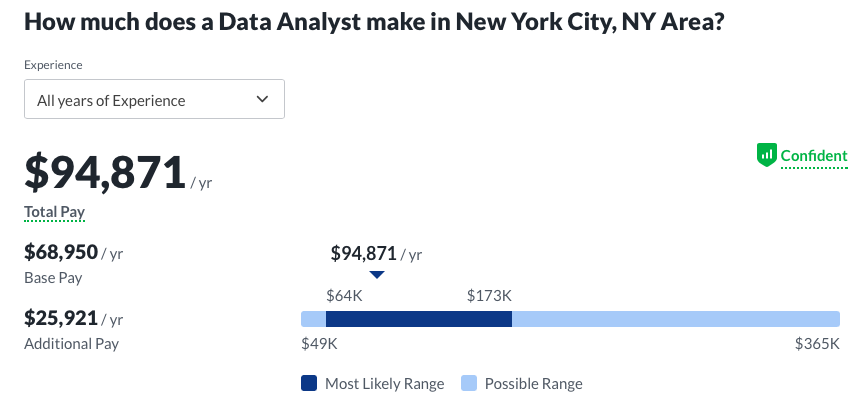Screen dimensions: 865x405
Task: Click the $94,871 label above the marker
Action: coord(364,253)
